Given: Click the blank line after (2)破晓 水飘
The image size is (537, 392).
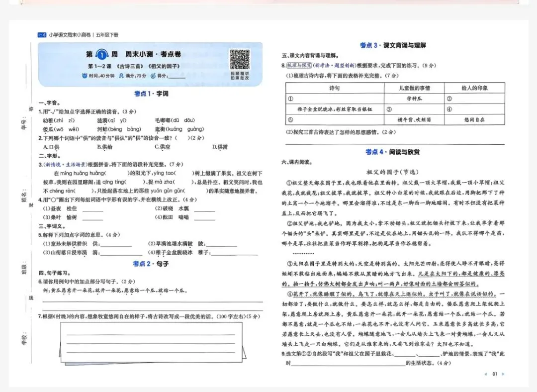Looking at the screenshot, I should pyautogui.click(x=204, y=210).
